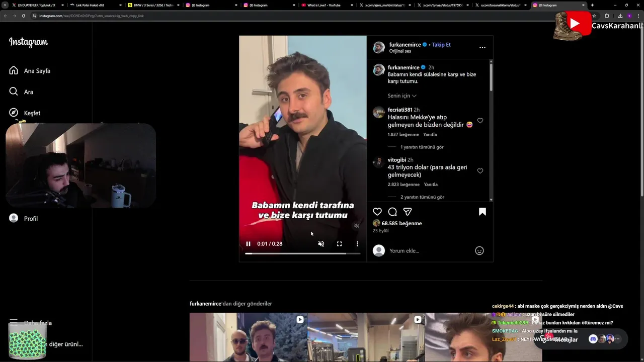Close the active Instagram tab
This screenshot has height=362, width=644.
[583, 5]
